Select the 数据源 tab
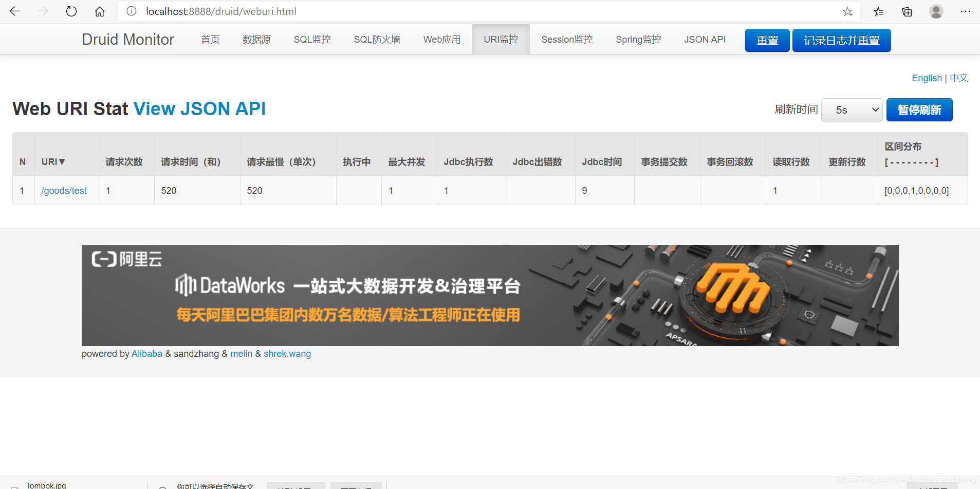This screenshot has width=980, height=489. [x=256, y=40]
